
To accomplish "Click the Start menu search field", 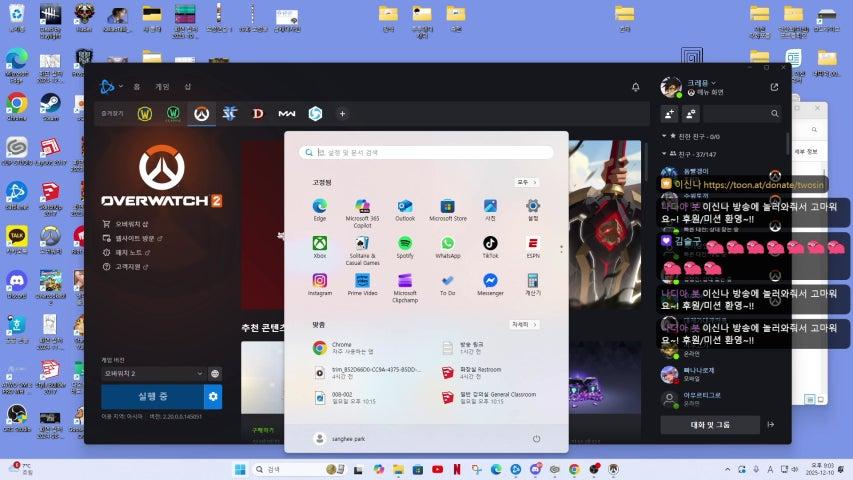I will 427,152.
